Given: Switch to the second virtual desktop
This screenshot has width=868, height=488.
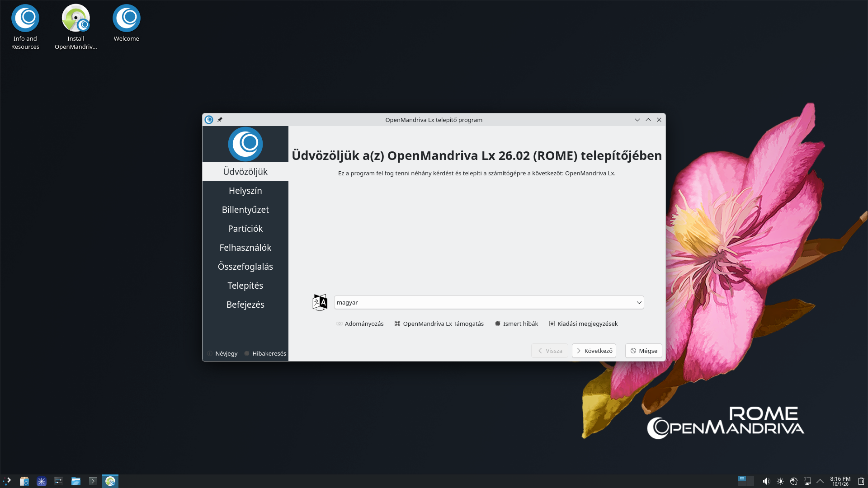Looking at the screenshot, I should (x=750, y=479).
